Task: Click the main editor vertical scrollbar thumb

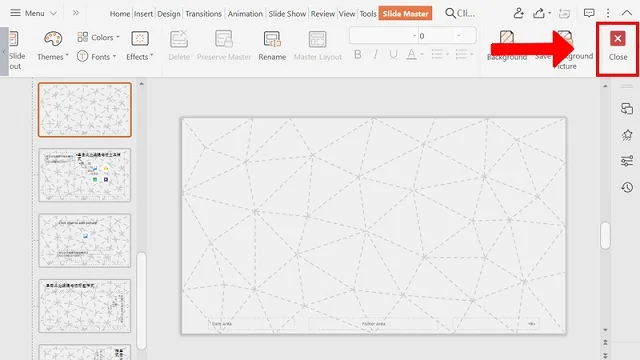Action: coord(605,236)
